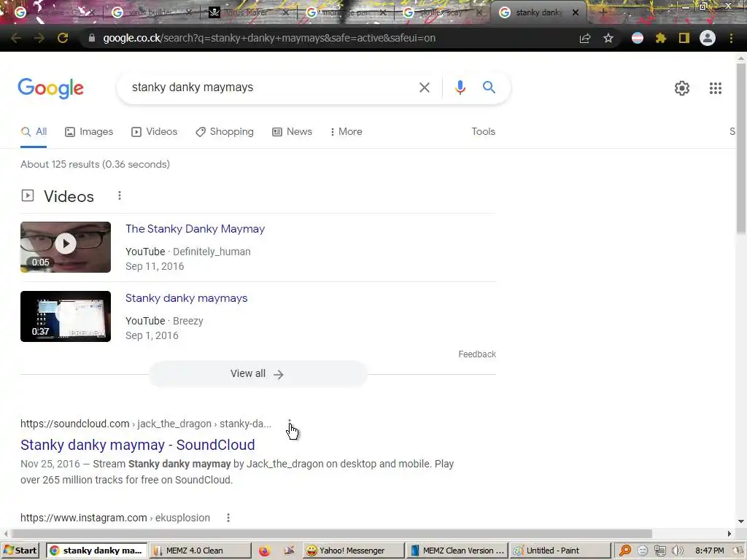Open the 0:37 Breezy video thumbnail

click(x=66, y=316)
